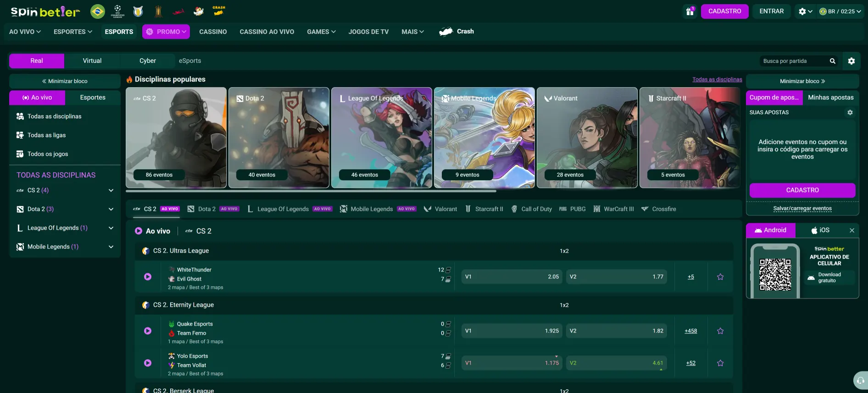Open +458 more markets link
The height and width of the screenshot is (393, 868).
click(x=690, y=331)
